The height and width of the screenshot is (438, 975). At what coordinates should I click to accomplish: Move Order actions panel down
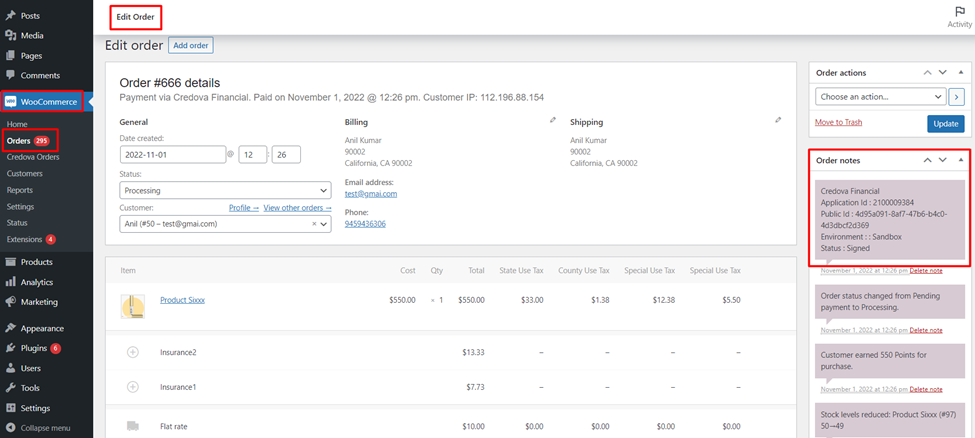pos(943,73)
